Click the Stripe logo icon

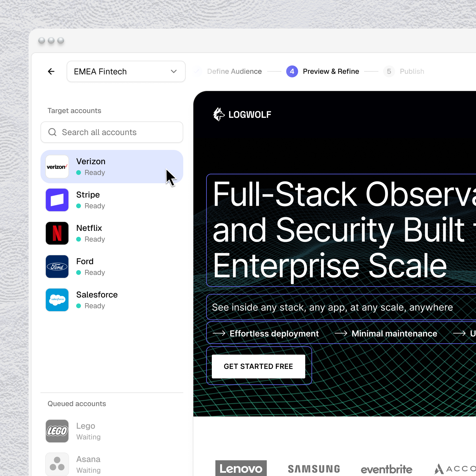57,200
